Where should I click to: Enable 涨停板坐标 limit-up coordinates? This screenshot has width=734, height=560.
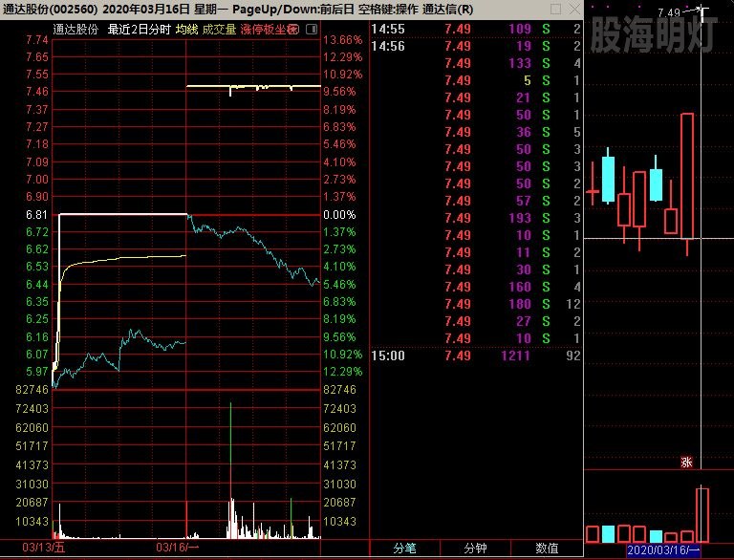268,29
